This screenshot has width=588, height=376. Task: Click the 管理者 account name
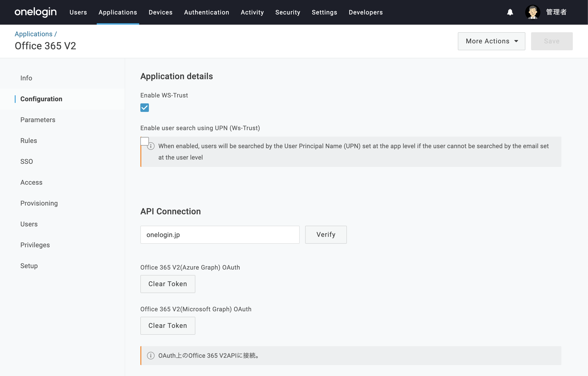556,12
